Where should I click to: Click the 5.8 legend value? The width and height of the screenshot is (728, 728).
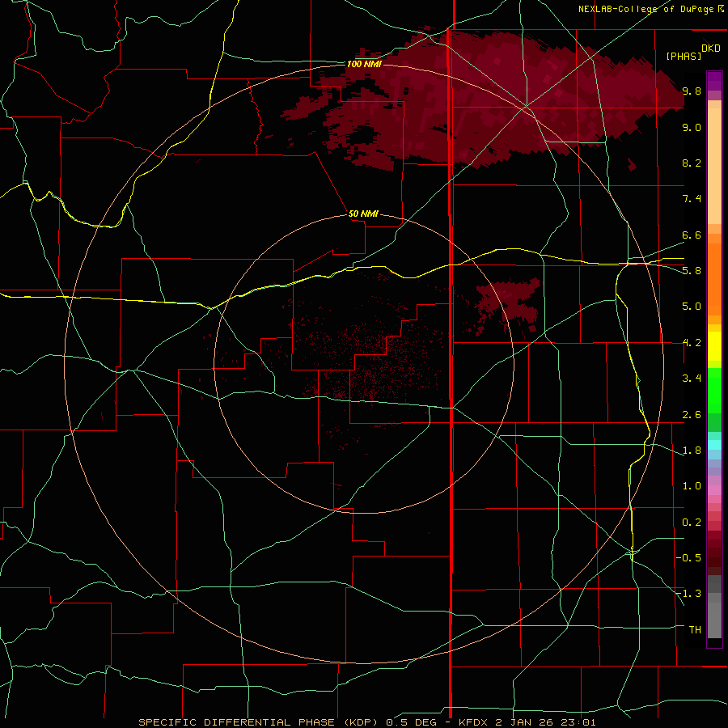pyautogui.click(x=692, y=271)
